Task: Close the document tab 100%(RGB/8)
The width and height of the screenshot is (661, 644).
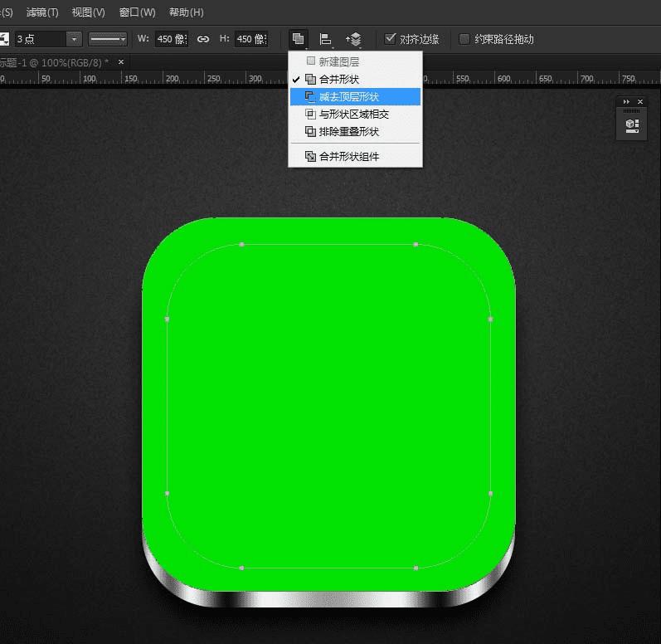Action: [x=121, y=62]
